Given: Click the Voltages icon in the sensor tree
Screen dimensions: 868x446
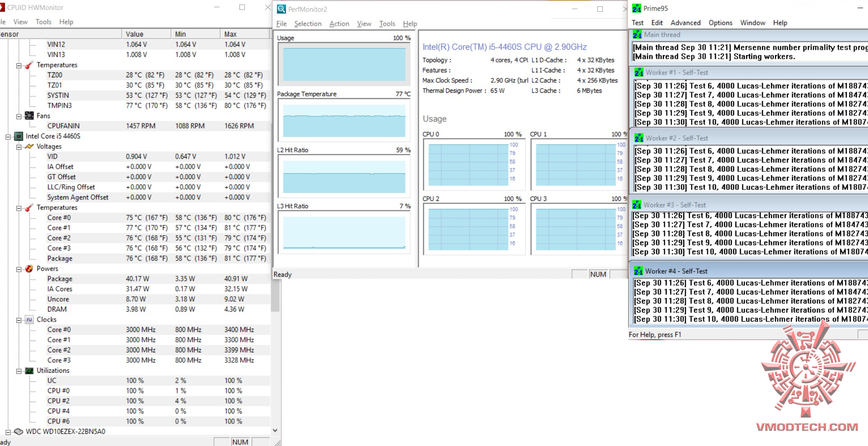Looking at the screenshot, I should click(x=29, y=147).
